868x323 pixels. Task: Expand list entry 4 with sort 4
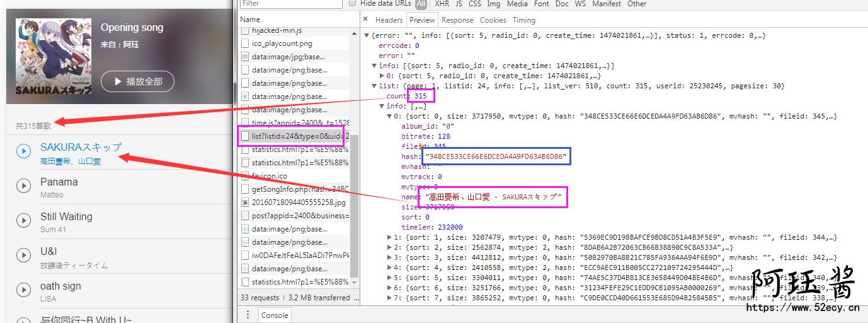click(389, 268)
